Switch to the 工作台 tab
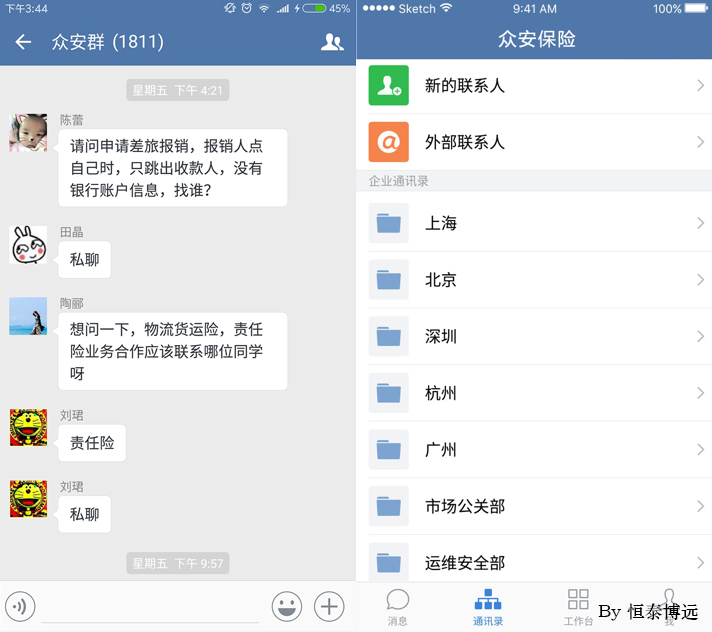 (x=578, y=607)
